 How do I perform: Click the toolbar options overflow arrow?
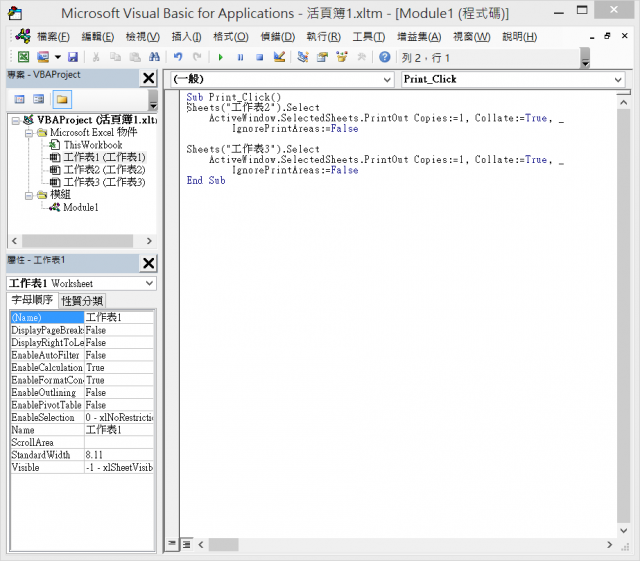click(585, 58)
